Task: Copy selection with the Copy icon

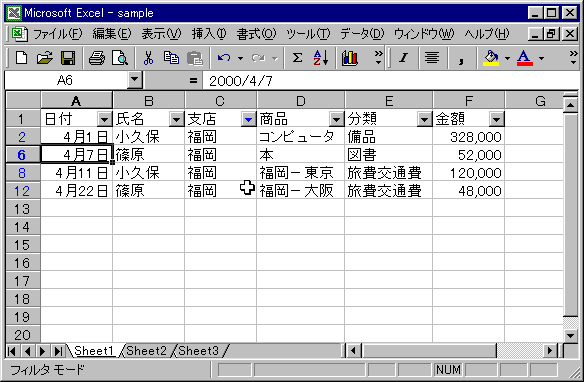Action: point(171,58)
